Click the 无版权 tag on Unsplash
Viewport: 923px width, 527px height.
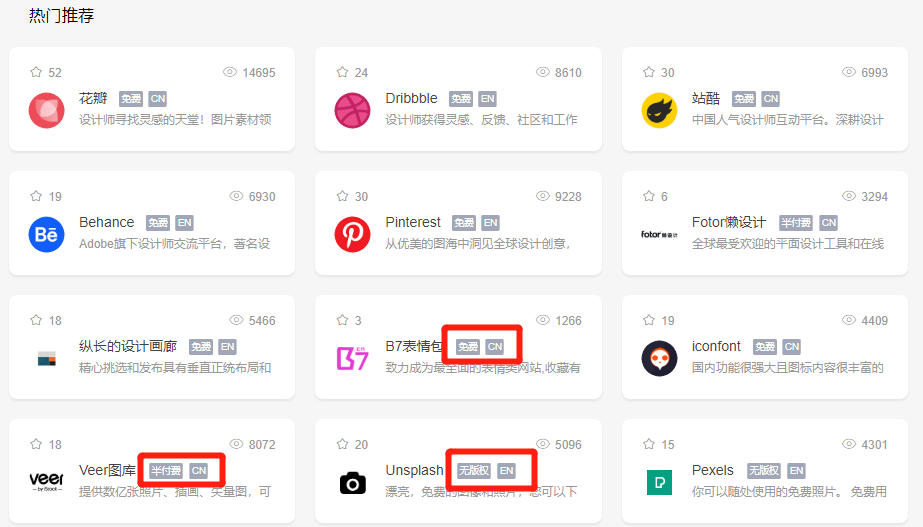[x=474, y=471]
